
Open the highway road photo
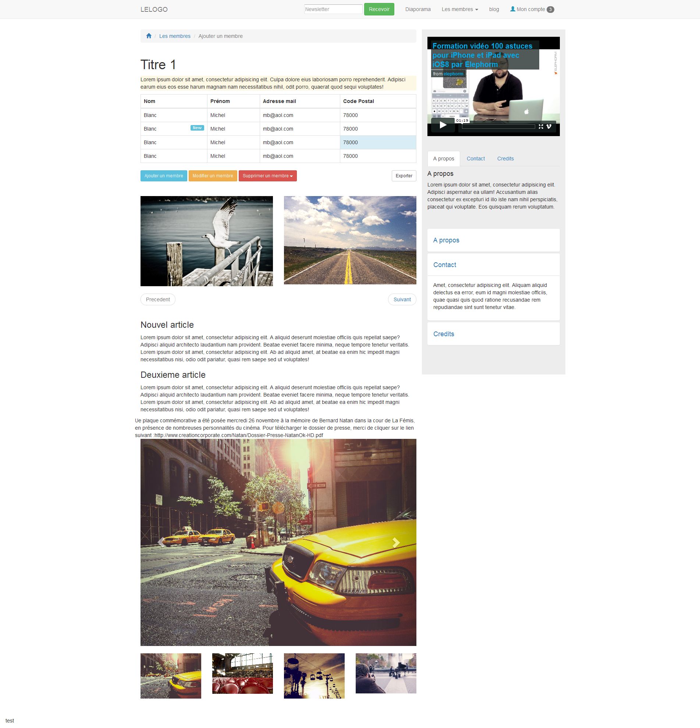point(350,240)
